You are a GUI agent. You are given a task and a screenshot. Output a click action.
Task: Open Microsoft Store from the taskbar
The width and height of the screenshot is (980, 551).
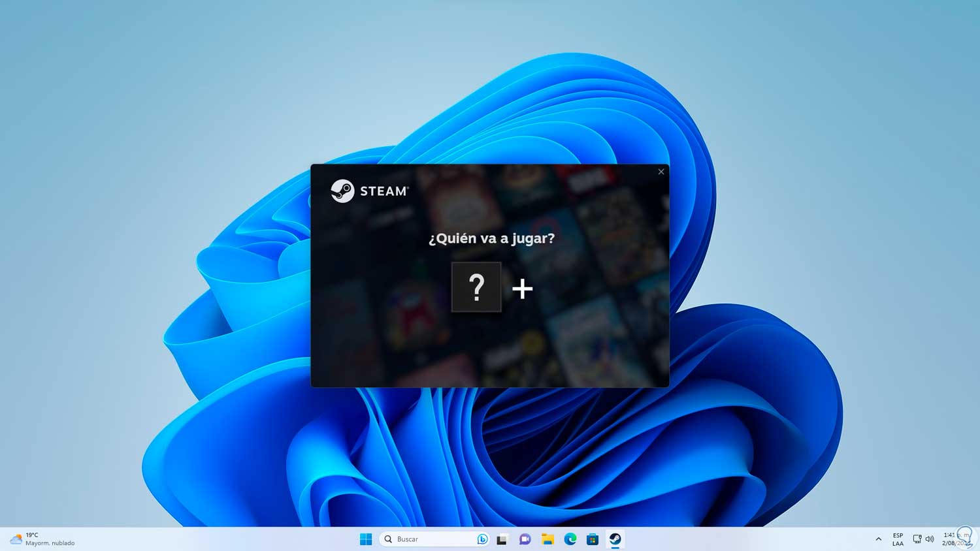[593, 539]
